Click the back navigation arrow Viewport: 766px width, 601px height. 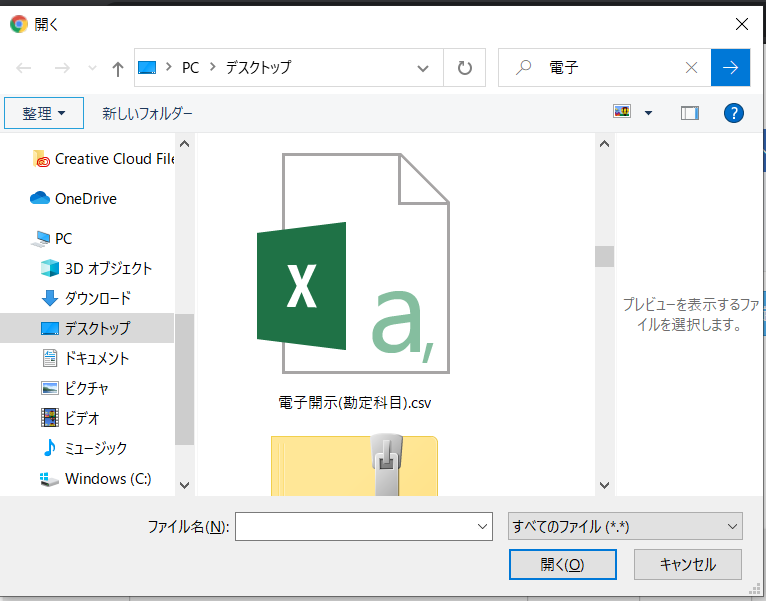click(x=23, y=68)
